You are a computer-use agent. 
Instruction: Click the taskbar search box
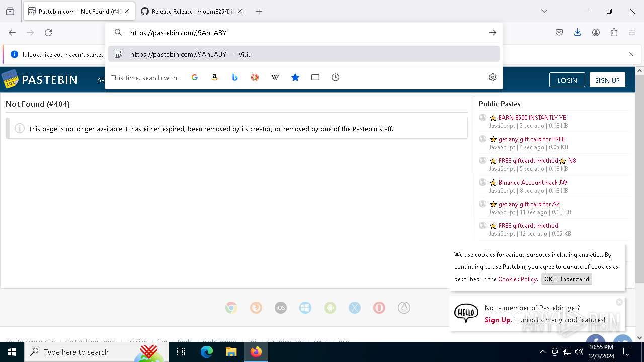(97, 352)
